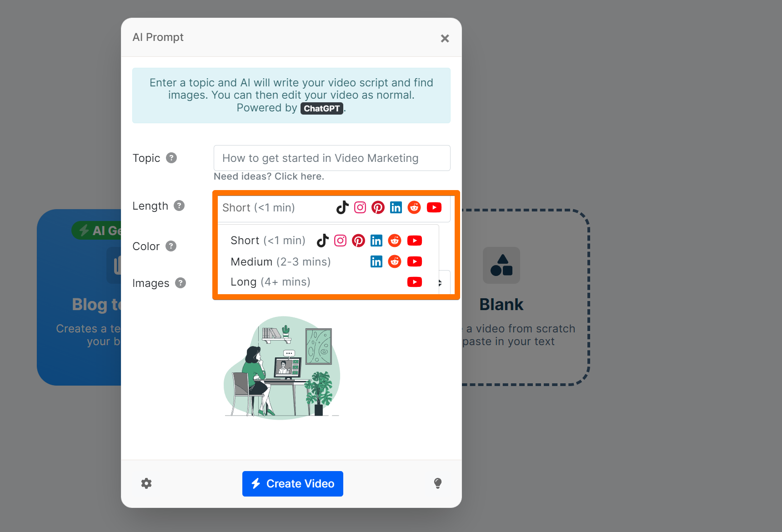
Task: Click 'a video from scratch' description text
Action: click(521, 329)
